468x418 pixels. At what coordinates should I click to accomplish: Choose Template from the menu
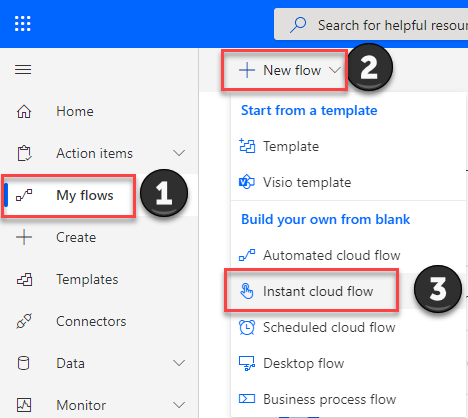click(348, 146)
